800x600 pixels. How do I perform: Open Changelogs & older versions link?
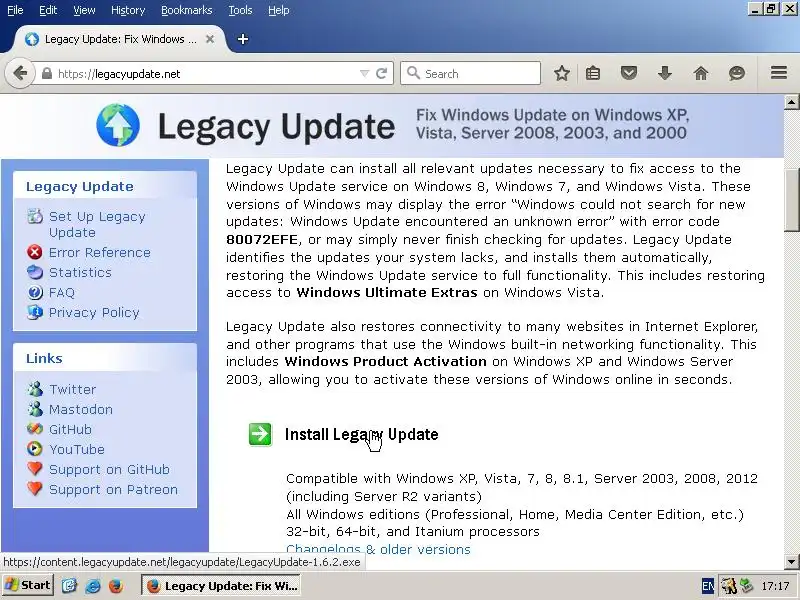[378, 549]
